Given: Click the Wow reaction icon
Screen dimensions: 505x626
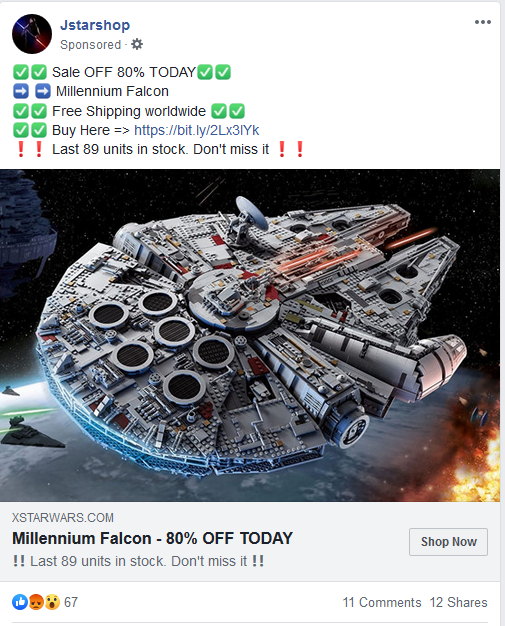Looking at the screenshot, I should (52, 602).
